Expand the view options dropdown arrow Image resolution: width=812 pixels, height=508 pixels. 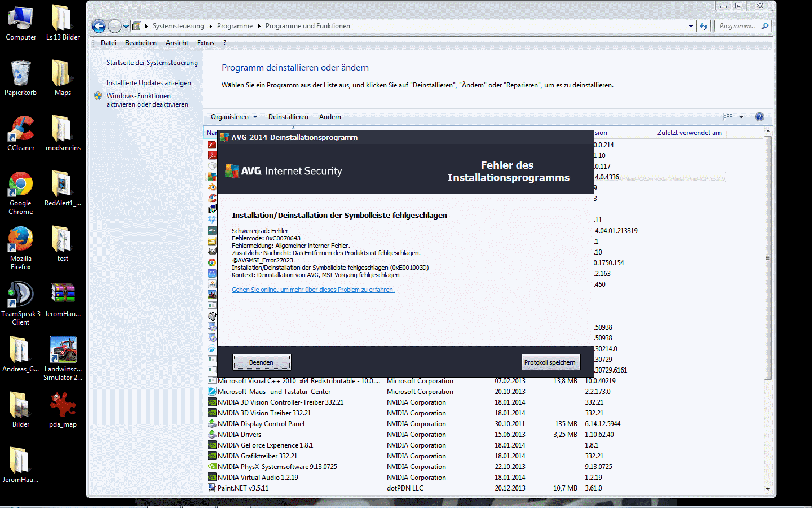(x=741, y=117)
